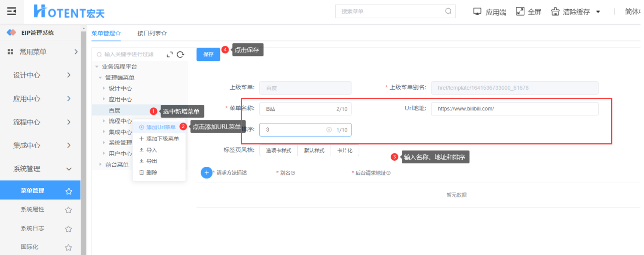Click the expand-tree icon beside filter box
Image resolution: width=644 pixels, height=255 pixels.
[170, 54]
